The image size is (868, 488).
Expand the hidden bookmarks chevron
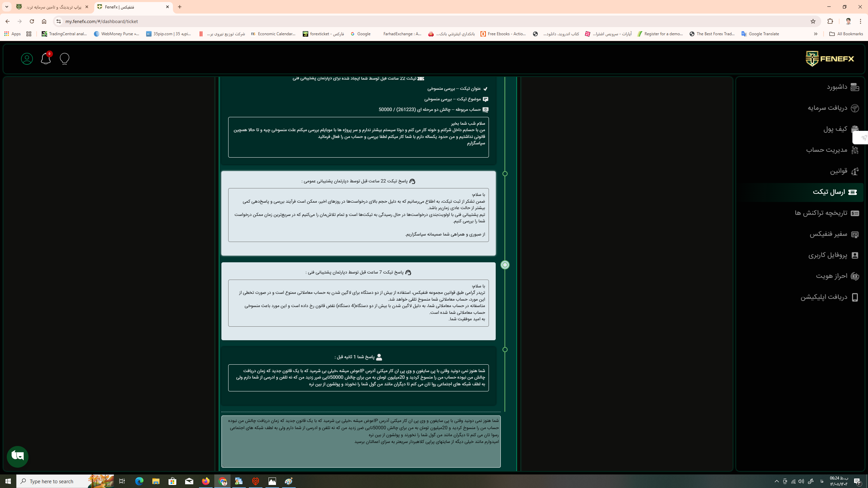coord(815,34)
